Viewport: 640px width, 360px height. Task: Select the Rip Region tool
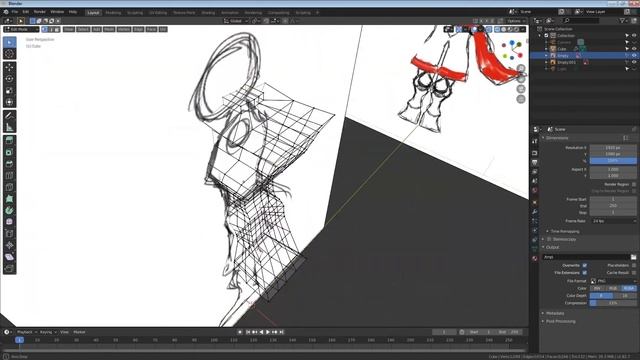click(9, 269)
